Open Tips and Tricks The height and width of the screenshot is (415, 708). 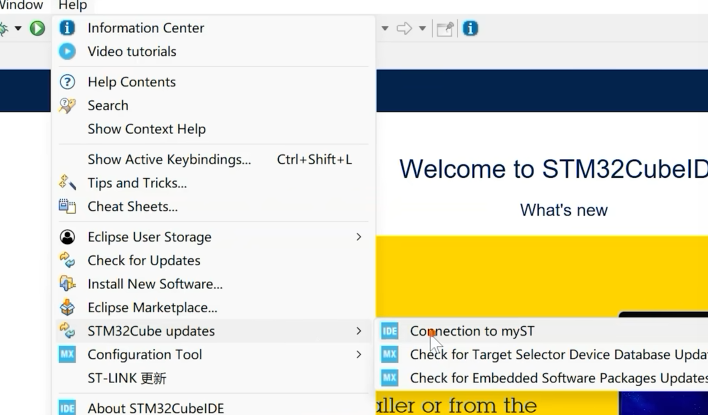coord(214,183)
